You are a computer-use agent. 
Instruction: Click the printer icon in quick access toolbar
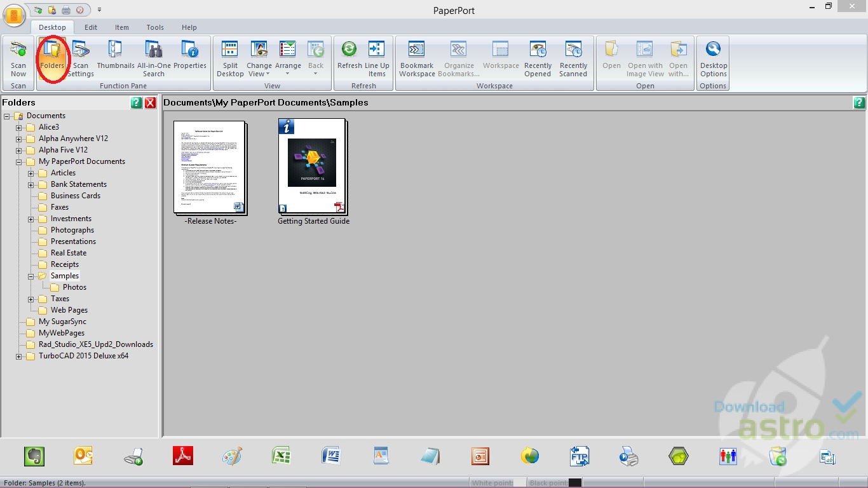[x=66, y=10]
